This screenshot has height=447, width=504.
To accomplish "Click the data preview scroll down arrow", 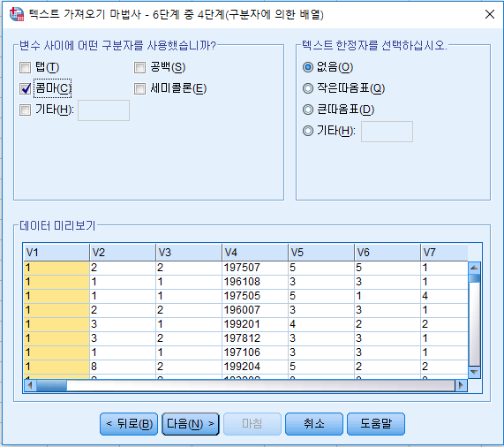I will tap(474, 372).
